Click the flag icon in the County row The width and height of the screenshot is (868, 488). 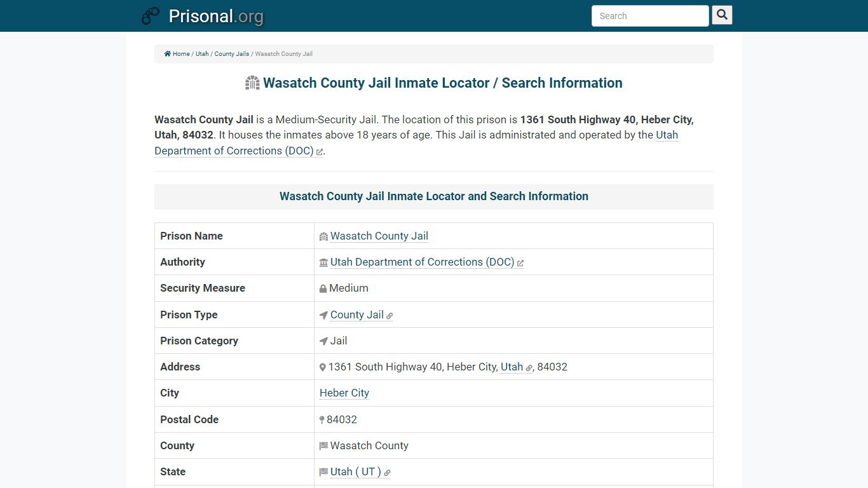click(x=323, y=446)
